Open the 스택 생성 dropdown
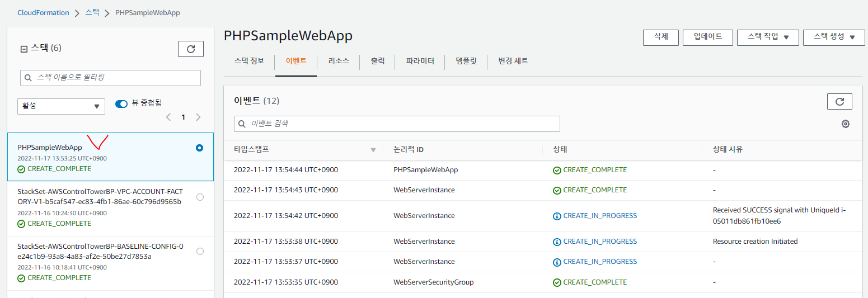The height and width of the screenshot is (298, 868). (834, 37)
